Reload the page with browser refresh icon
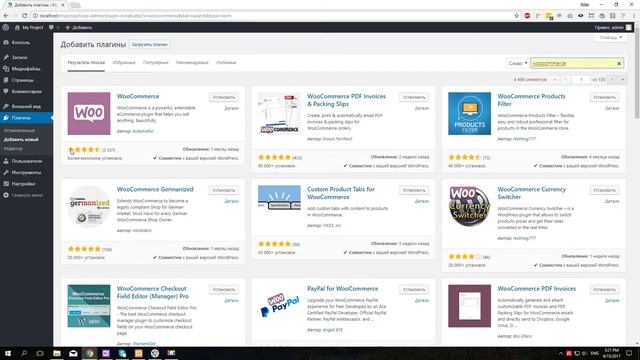The width and height of the screenshot is (640, 360). click(24, 16)
